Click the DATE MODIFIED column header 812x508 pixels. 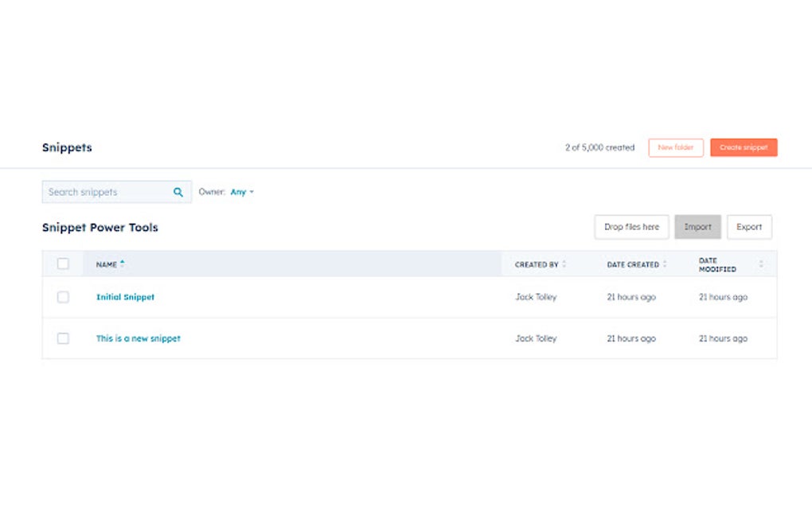coord(717,264)
